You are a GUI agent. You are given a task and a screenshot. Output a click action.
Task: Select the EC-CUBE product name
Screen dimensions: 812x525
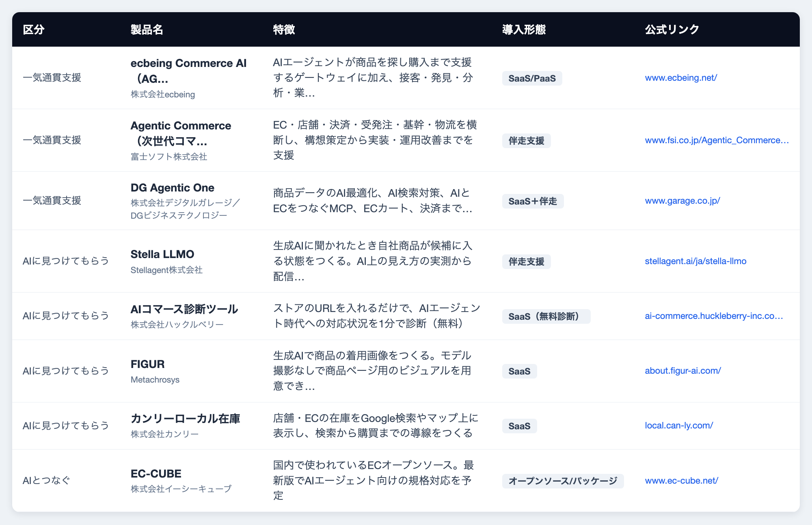click(156, 474)
